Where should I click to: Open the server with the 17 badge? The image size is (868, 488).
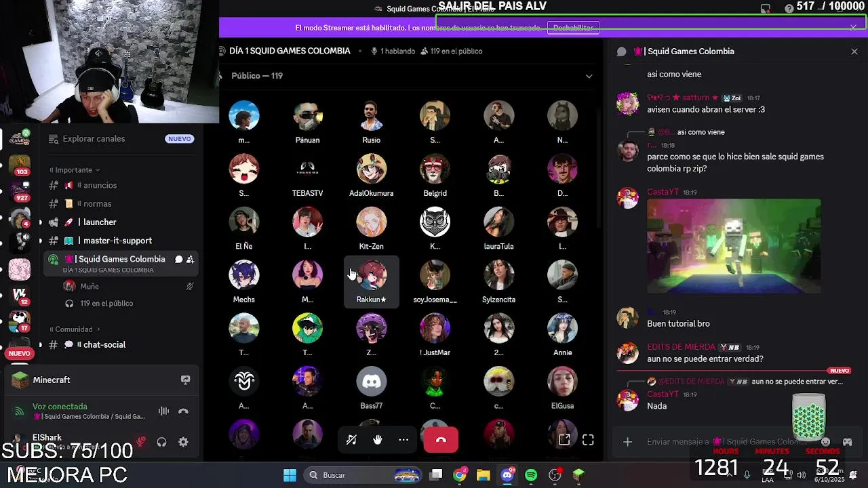pos(20,322)
